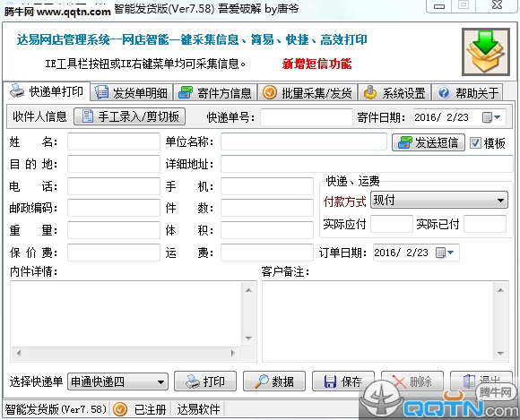Click the floppy disk icon on 保存 button
This screenshot has width=520, height=420.
coord(330,381)
